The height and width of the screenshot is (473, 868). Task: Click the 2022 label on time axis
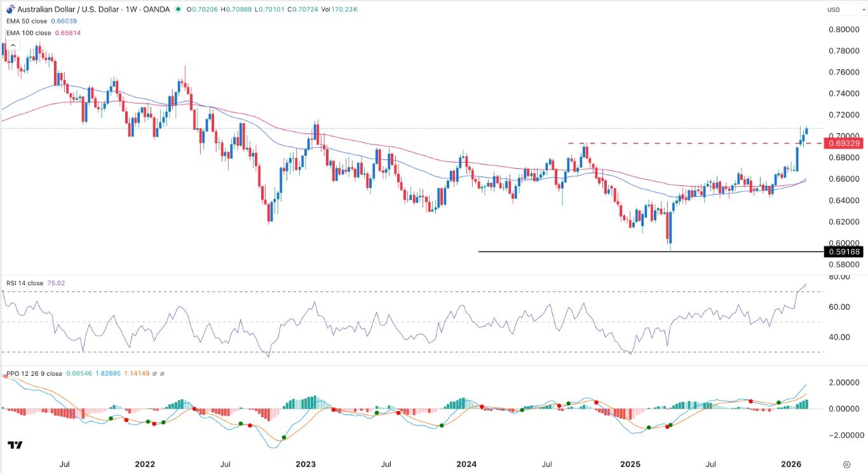(x=145, y=465)
